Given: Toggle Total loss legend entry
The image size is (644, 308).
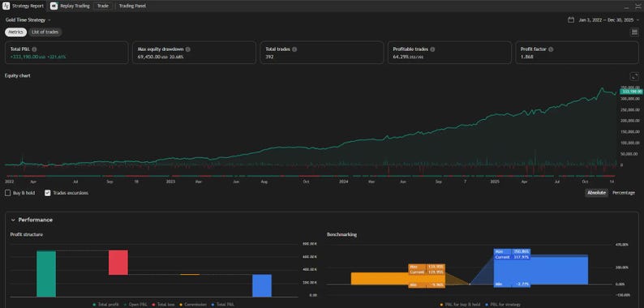Looking at the screenshot, I should point(165,304).
